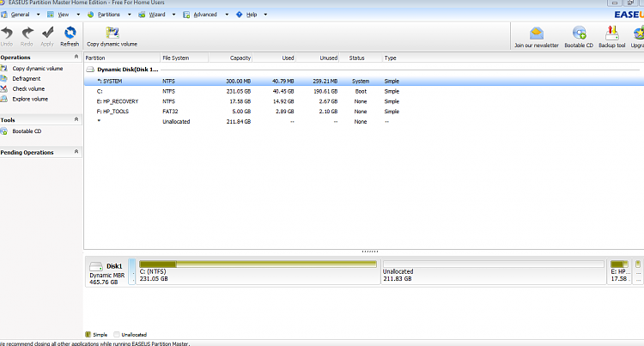This screenshot has height=346, width=644.
Task: Expand Advanced menu dropdown arrow
Action: pos(227,15)
